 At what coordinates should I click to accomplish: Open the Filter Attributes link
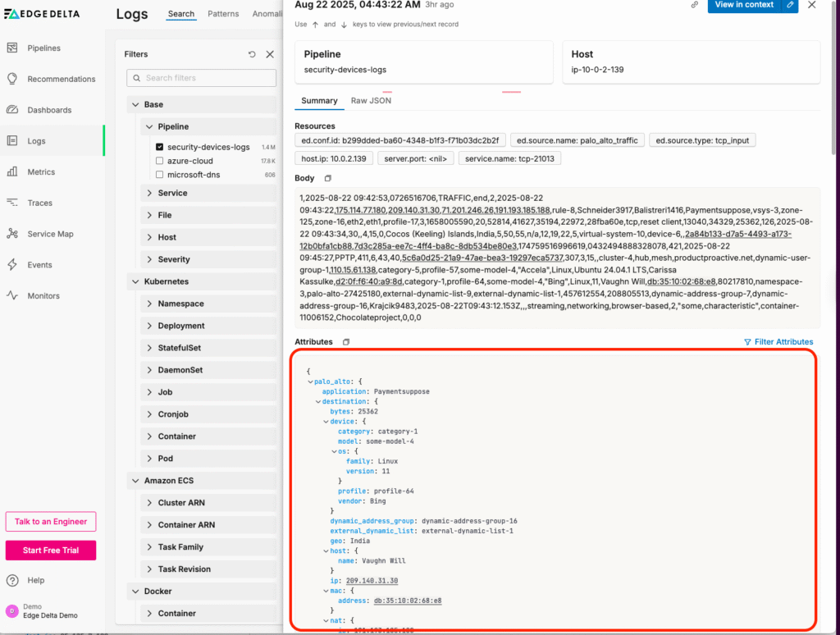tap(778, 342)
